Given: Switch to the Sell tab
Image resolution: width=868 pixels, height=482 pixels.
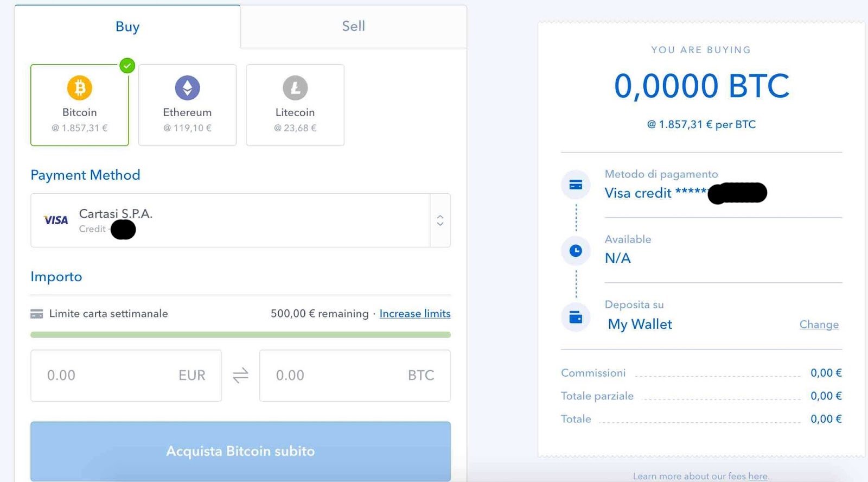Looking at the screenshot, I should [353, 27].
